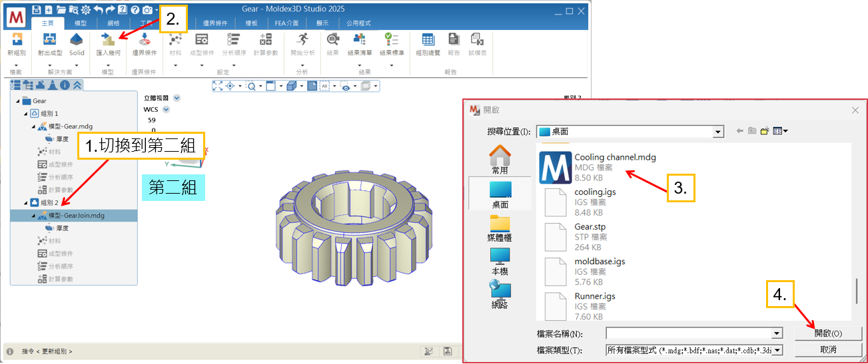868x364 pixels.
Task: Click the undo arrow in quick access bar
Action: tap(98, 10)
